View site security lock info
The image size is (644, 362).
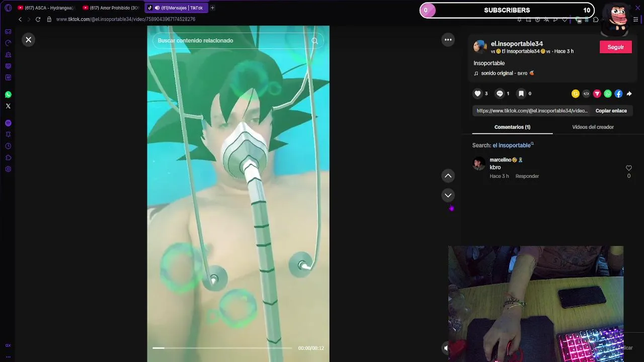(x=49, y=19)
